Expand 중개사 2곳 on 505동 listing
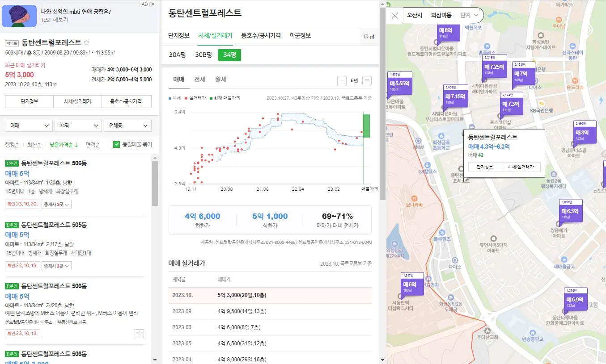Screen dimensions: 606x364 (x=56, y=266)
